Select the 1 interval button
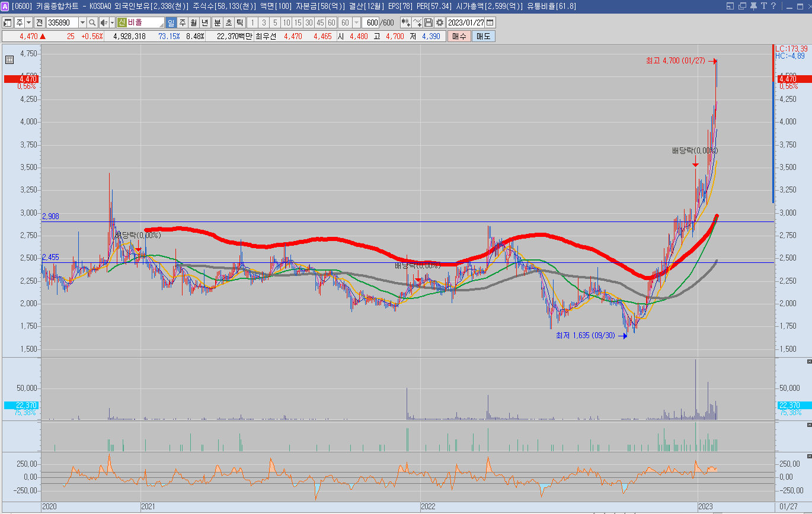 (x=252, y=23)
